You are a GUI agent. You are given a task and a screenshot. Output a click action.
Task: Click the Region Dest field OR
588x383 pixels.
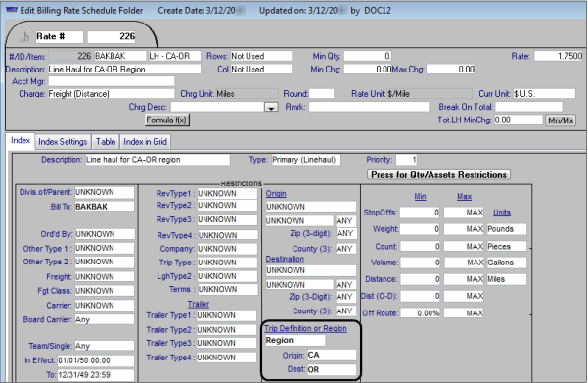(x=332, y=370)
